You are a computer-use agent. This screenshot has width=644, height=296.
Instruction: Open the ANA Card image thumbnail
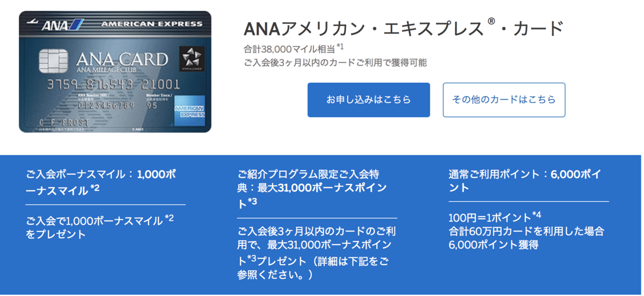pos(115,72)
